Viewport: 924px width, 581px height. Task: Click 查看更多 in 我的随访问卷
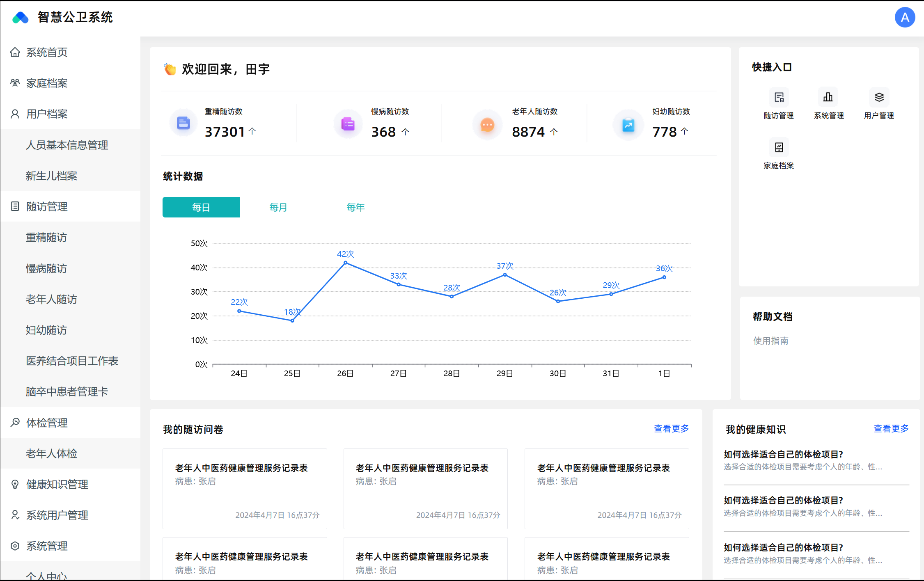click(x=671, y=429)
